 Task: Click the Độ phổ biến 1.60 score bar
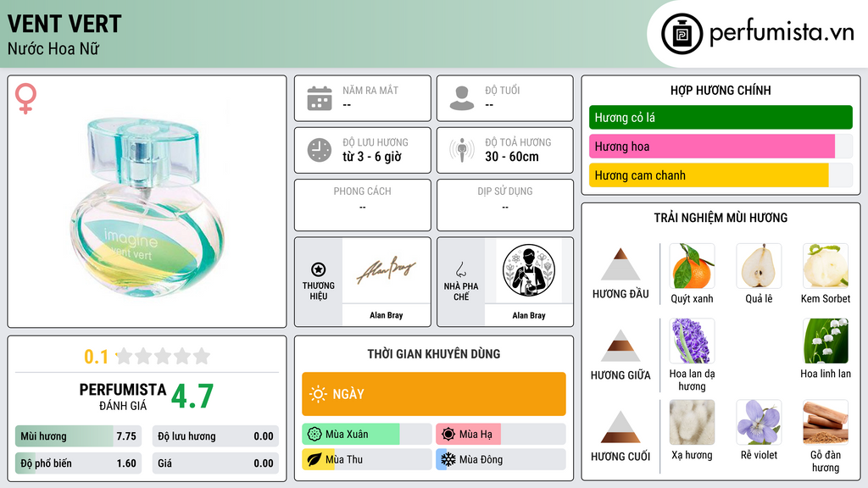point(78,463)
